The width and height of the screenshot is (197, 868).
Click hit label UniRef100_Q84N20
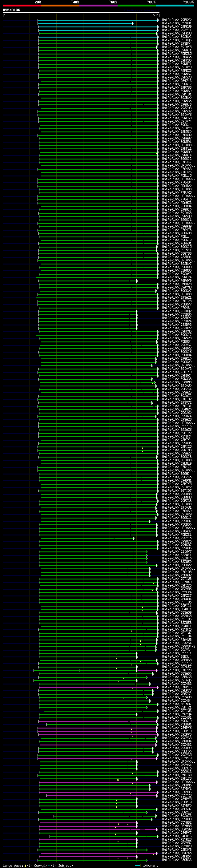click(x=177, y=410)
